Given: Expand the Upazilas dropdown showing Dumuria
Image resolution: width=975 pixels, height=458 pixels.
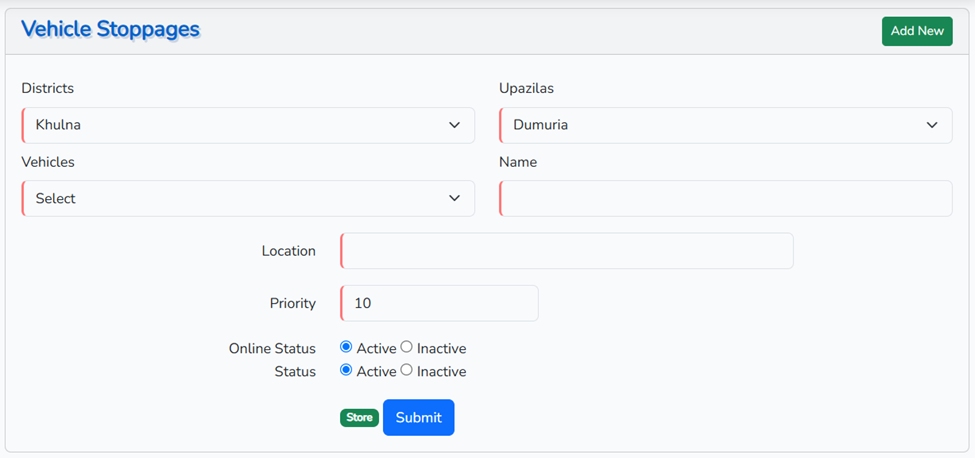Looking at the screenshot, I should click(x=725, y=126).
